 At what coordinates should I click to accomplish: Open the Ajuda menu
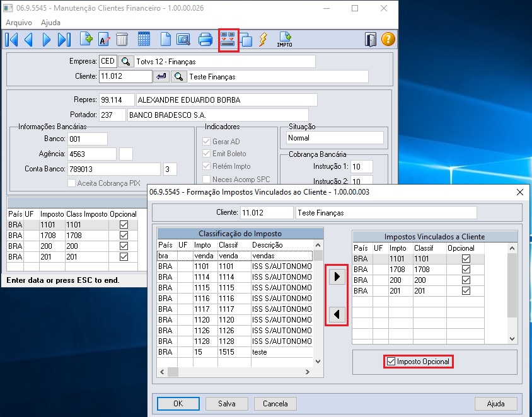point(50,23)
